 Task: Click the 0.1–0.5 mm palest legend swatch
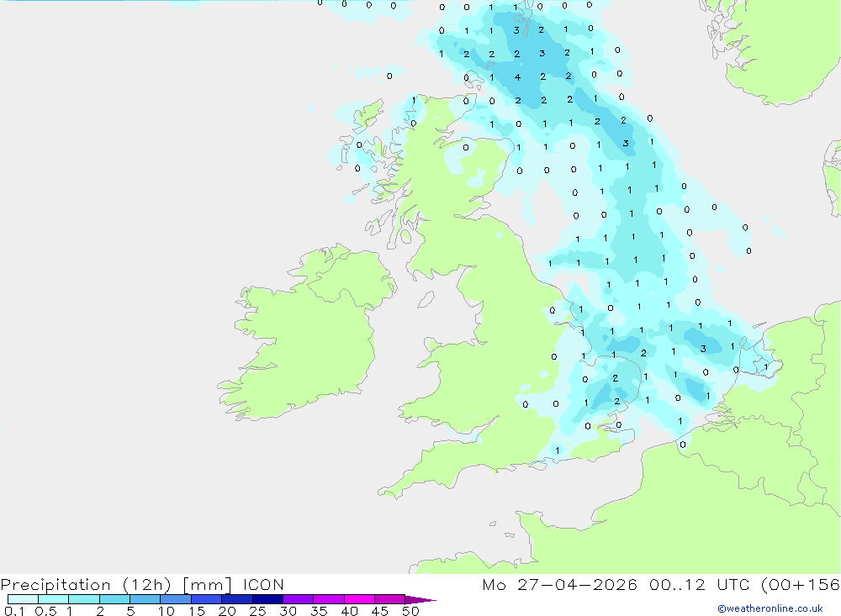(x=23, y=599)
